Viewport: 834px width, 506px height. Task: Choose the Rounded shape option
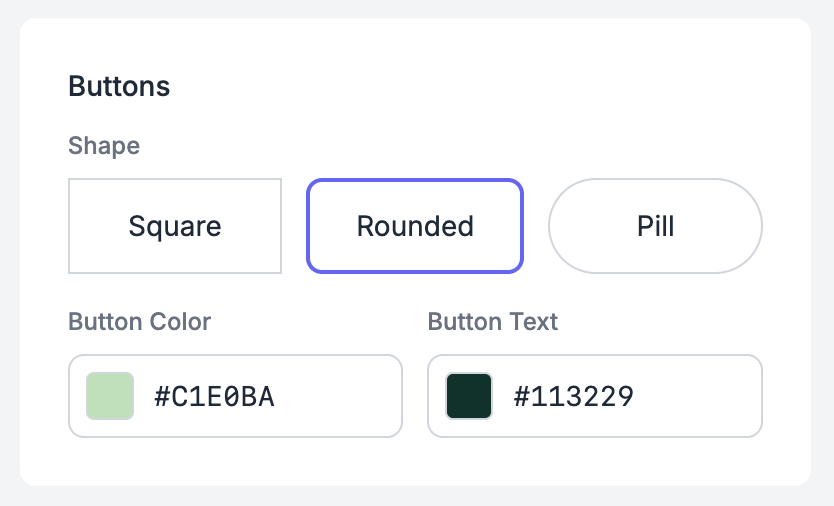coord(415,226)
